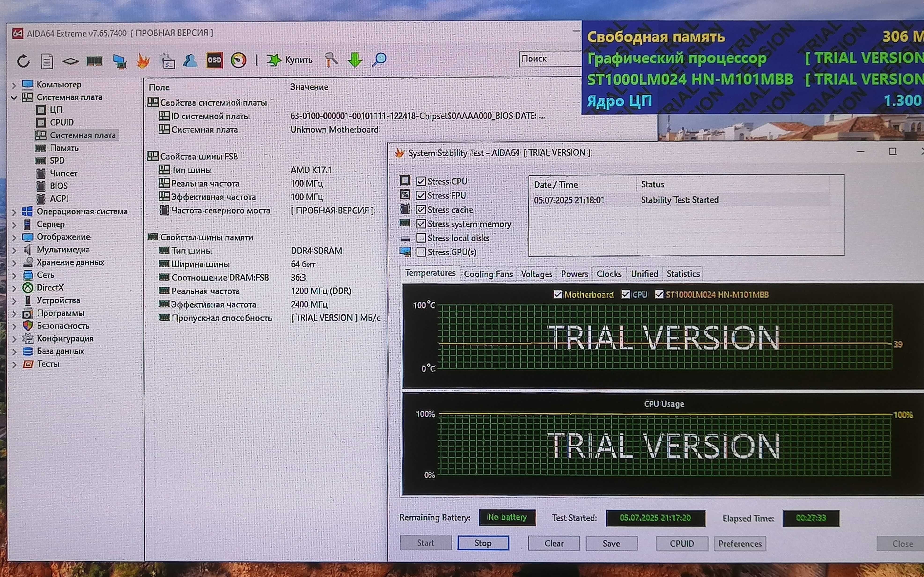Click the network computers toolbar icon
924x577 pixels.
pyautogui.click(x=120, y=61)
